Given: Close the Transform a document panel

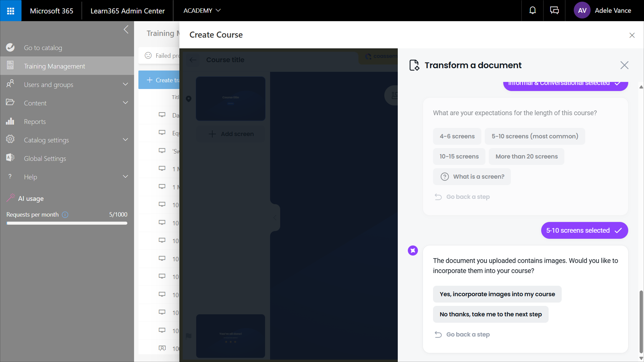Looking at the screenshot, I should (x=624, y=65).
